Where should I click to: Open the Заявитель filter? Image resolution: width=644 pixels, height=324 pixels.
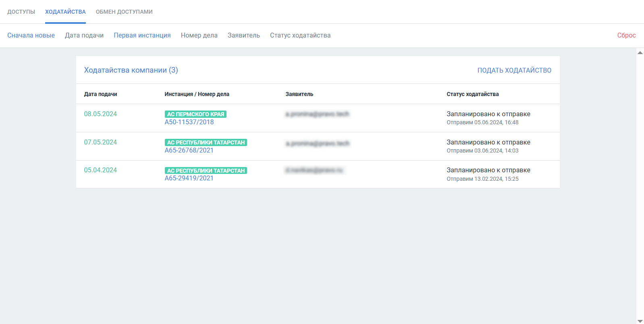(x=244, y=36)
